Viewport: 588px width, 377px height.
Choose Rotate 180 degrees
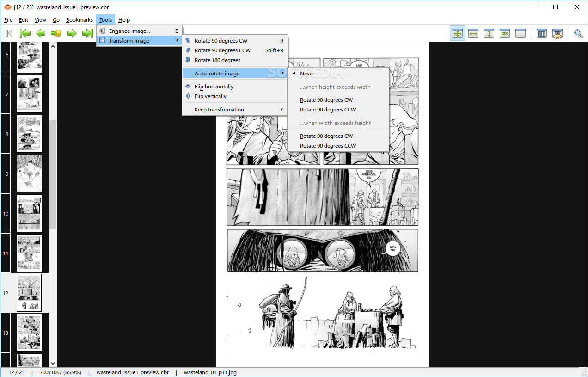[x=235, y=60]
